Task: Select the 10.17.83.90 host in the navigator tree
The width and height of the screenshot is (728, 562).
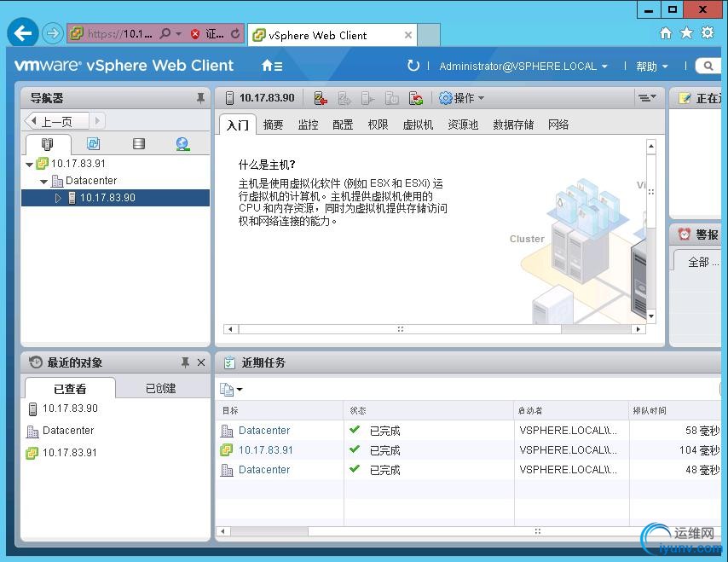Action: (116, 198)
